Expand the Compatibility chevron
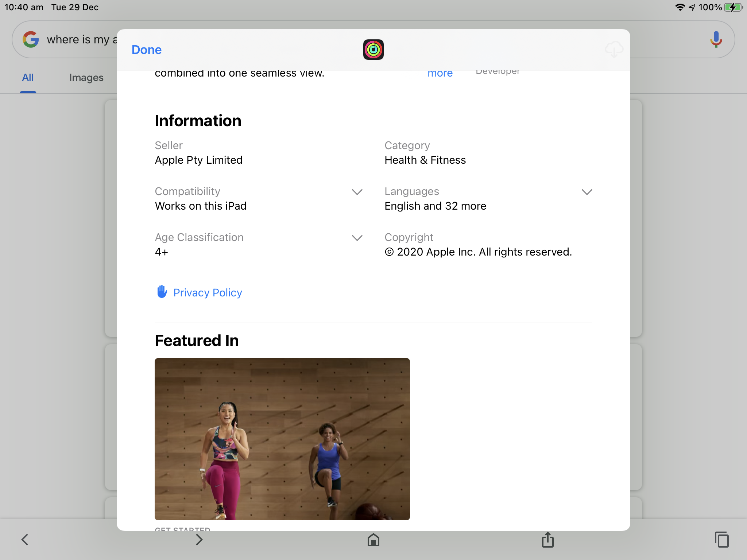Viewport: 747px width, 560px height. coord(357,192)
